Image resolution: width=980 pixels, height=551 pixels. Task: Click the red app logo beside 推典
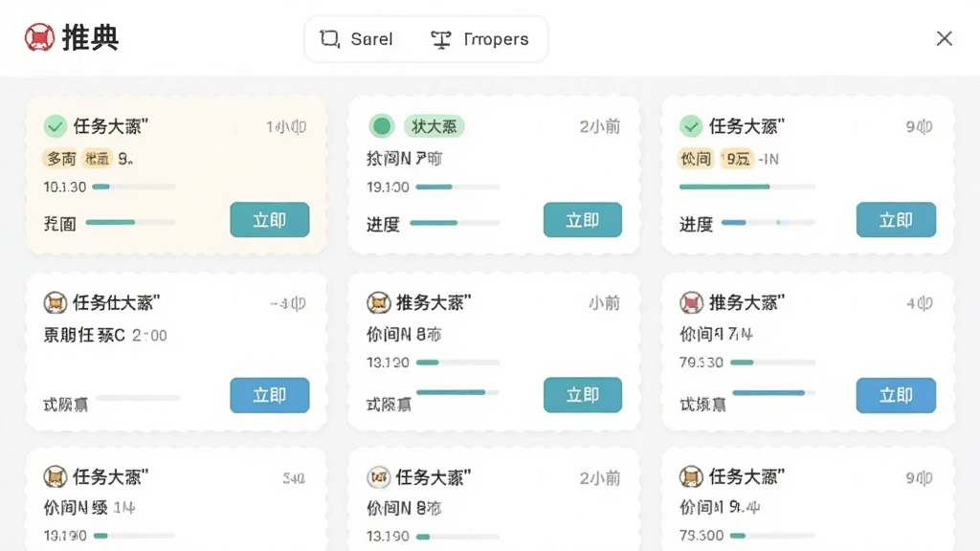[39, 37]
